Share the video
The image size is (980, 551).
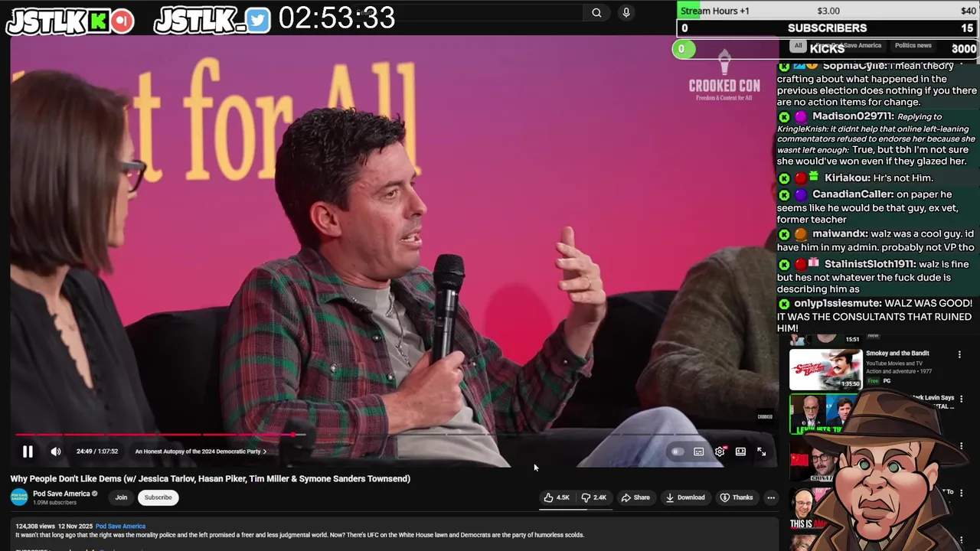coord(635,497)
